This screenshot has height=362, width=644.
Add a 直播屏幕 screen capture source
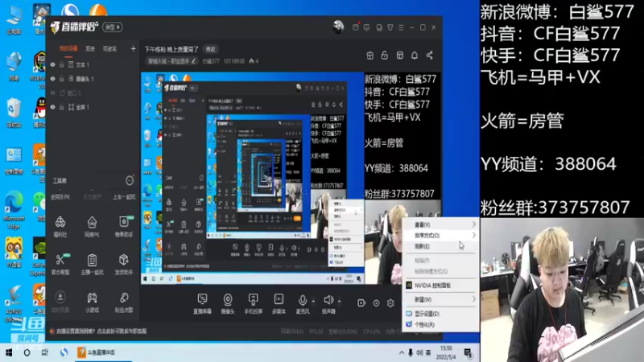tap(202, 304)
